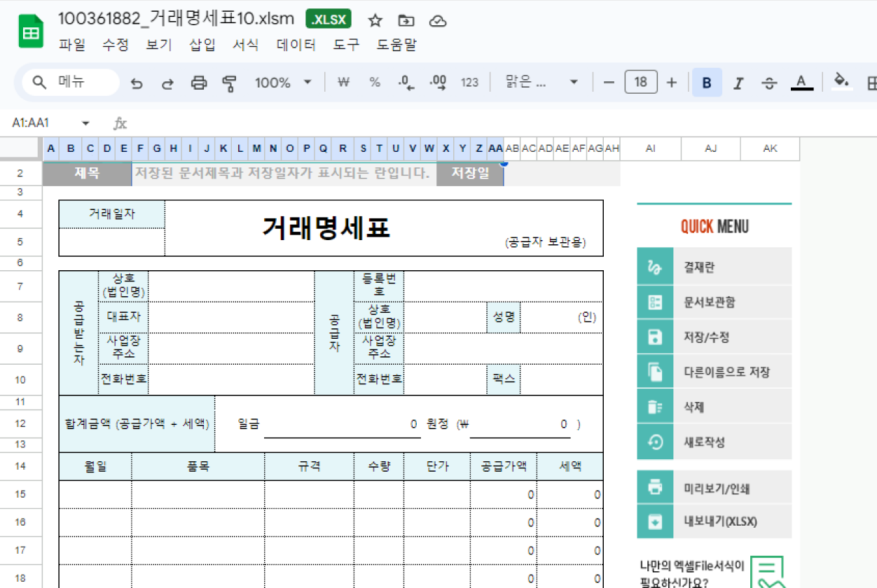This screenshot has height=588, width=877.
Task: Click the .XLSX file format badge
Action: (x=329, y=20)
